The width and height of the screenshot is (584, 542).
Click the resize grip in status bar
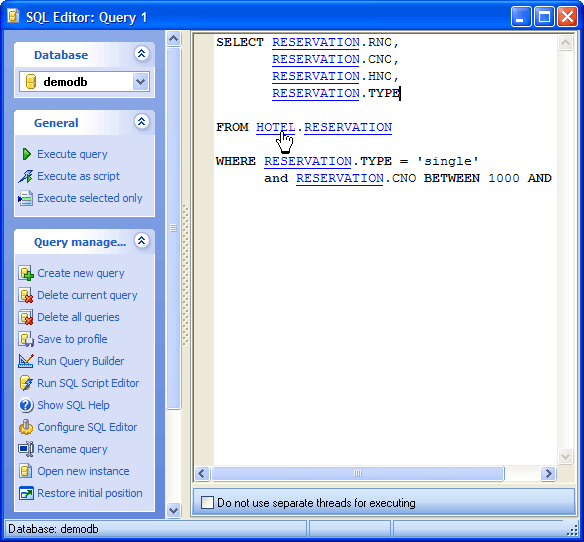(572, 530)
